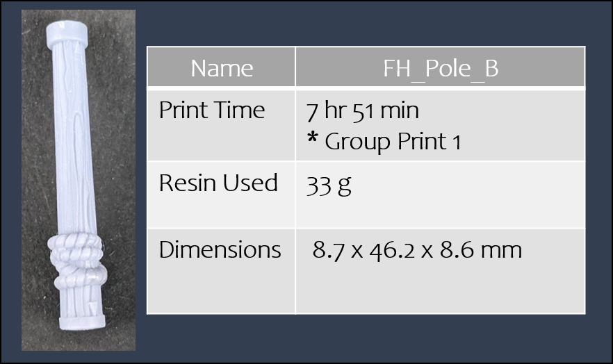Select the FH_Pole_B header cell

[440, 67]
